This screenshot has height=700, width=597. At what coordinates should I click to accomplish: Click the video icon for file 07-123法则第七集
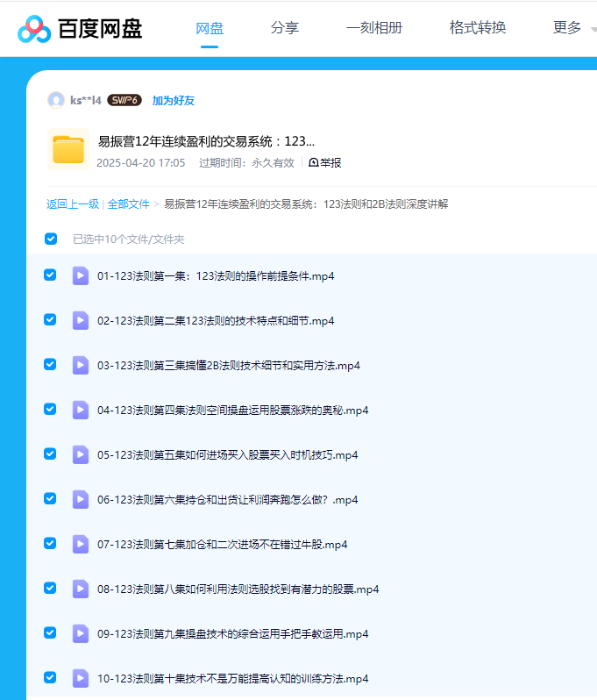pos(81,544)
